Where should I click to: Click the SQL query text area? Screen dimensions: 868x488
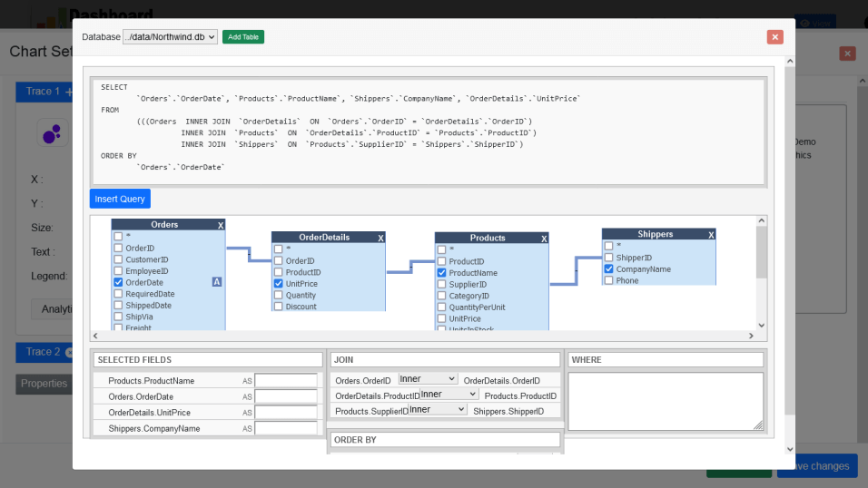pos(429,132)
